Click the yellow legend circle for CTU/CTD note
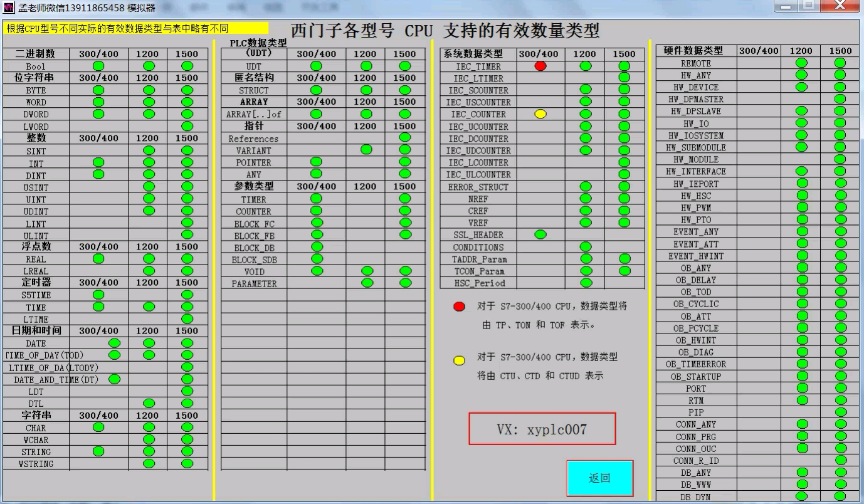Viewport: 864px width, 504px height. 460,358
